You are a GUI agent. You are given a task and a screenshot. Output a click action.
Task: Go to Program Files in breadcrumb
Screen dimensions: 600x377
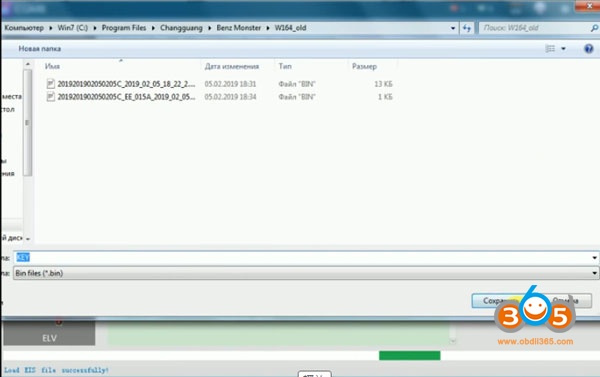(124, 28)
